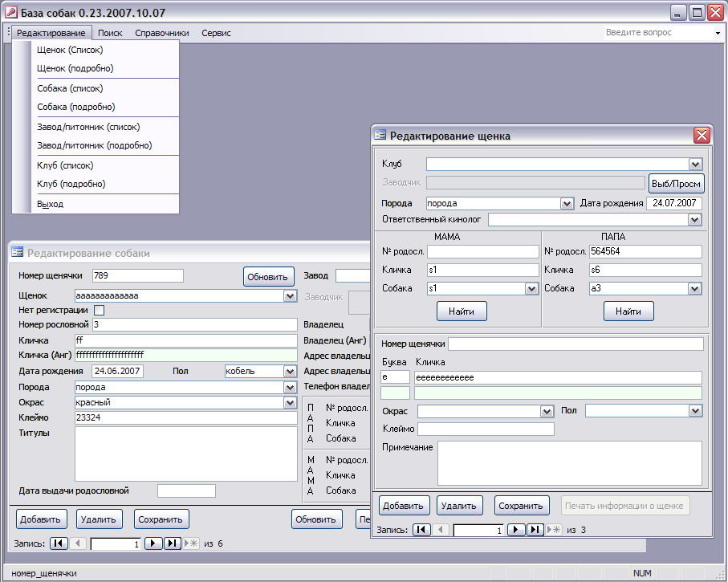
Task: Click Сохранить in puppy editing form
Action: coord(522,506)
